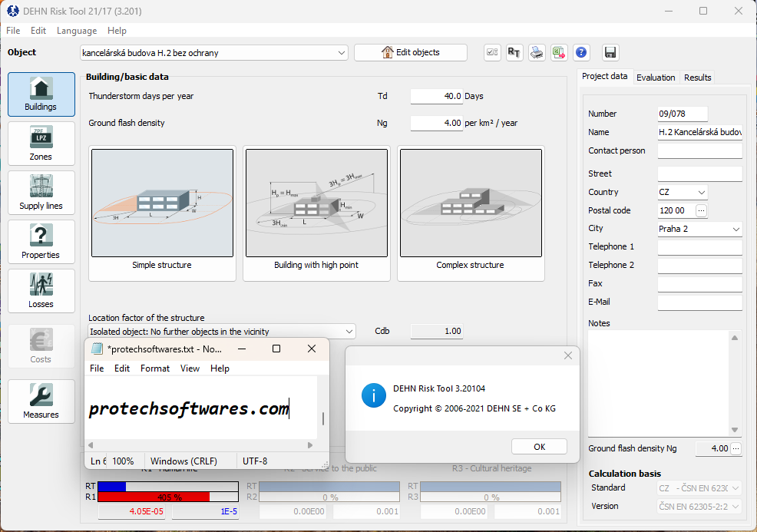Click the blue 1E-5 tolerable risk value
This screenshot has width=757, height=532.
click(x=205, y=512)
